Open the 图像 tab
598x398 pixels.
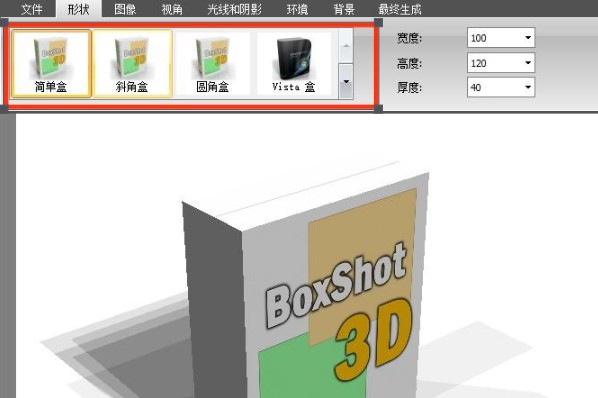(125, 9)
